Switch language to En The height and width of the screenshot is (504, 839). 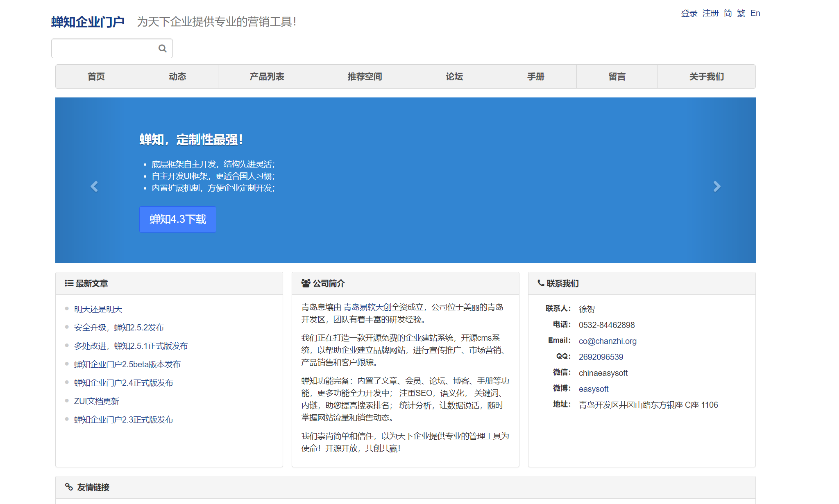pyautogui.click(x=755, y=13)
